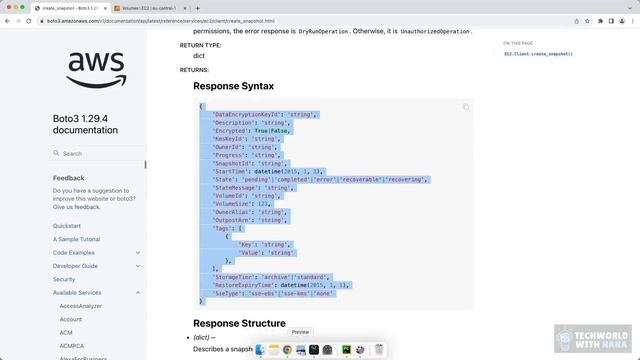This screenshot has height=360, width=640.
Task: Expand the Code Examples section
Action: coord(138,253)
